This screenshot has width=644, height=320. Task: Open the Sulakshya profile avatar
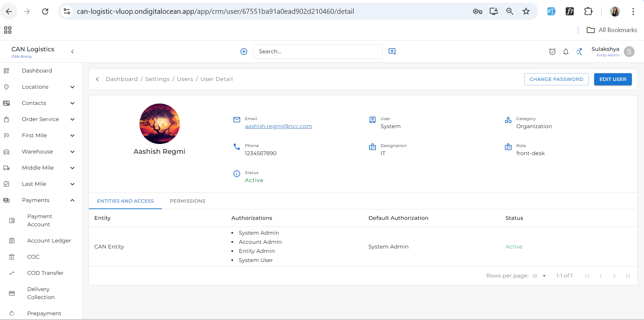tap(629, 52)
